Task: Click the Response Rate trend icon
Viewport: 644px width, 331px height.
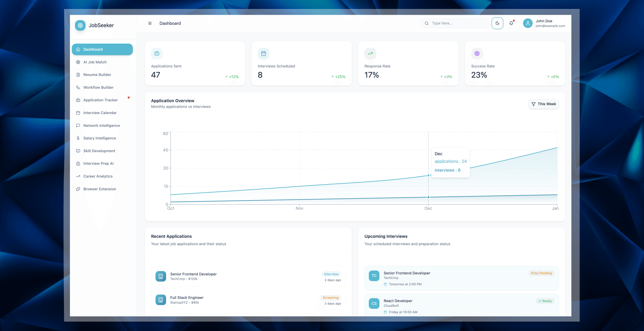Action: point(370,53)
